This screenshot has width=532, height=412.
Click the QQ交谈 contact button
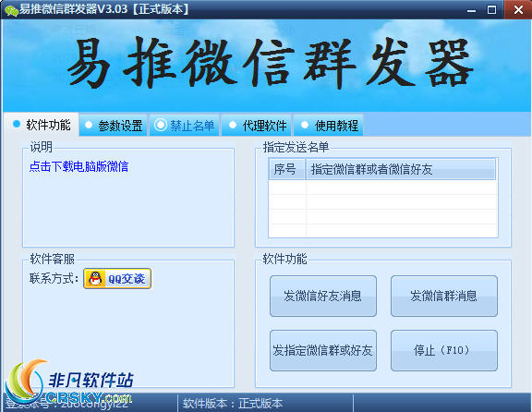point(117,279)
